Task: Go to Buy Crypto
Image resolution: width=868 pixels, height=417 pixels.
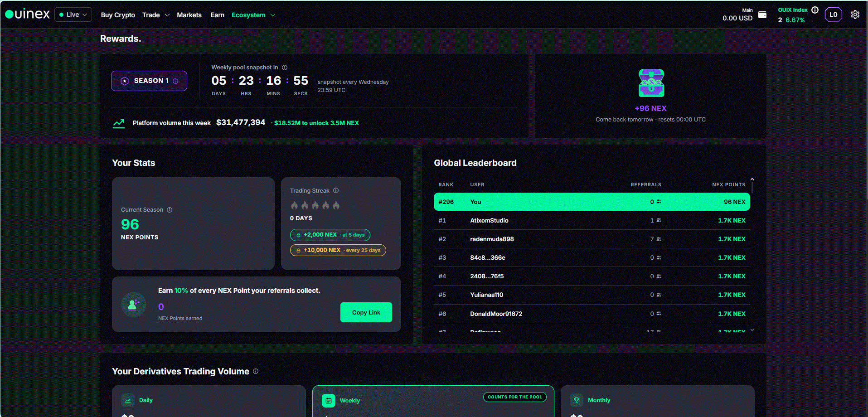Action: click(118, 15)
